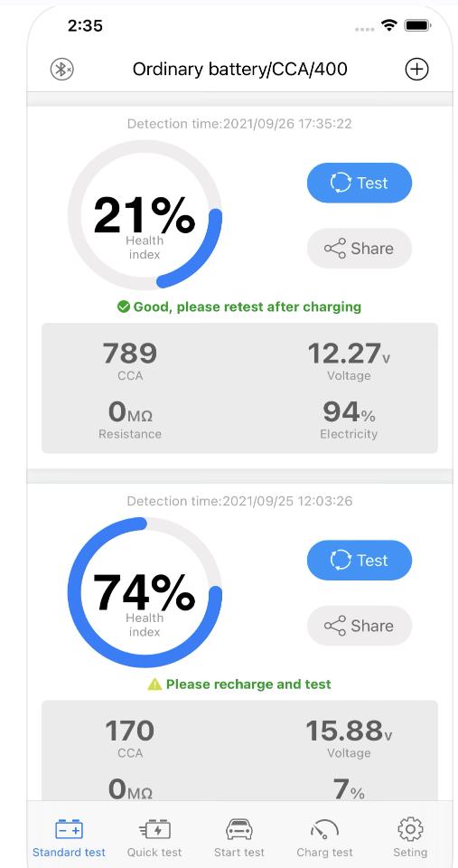Tap Share button in 74% record
This screenshot has height=868, width=458.
point(360,626)
